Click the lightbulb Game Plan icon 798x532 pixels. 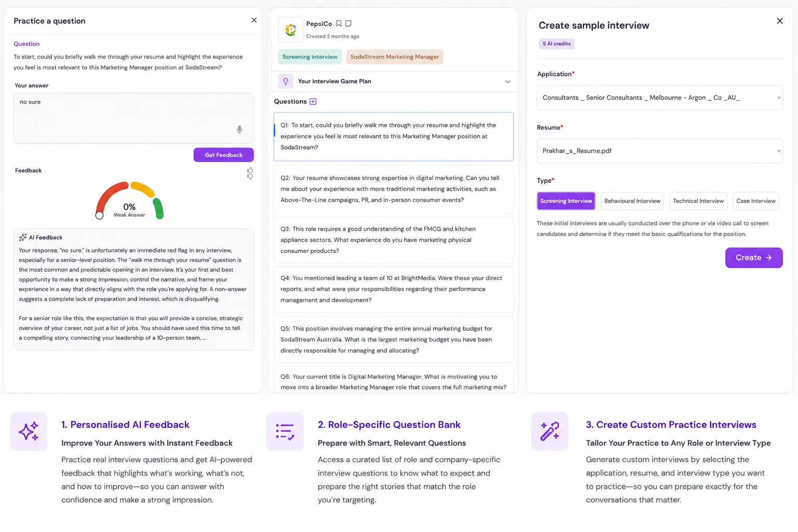tap(286, 82)
